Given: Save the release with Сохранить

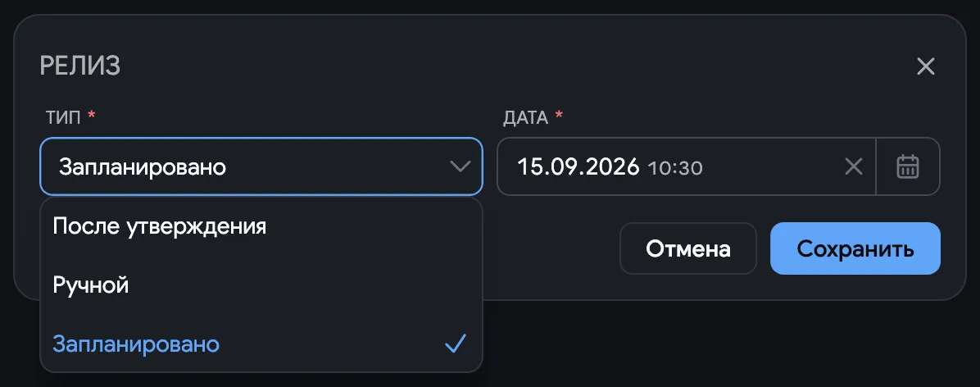Looking at the screenshot, I should coord(855,248).
